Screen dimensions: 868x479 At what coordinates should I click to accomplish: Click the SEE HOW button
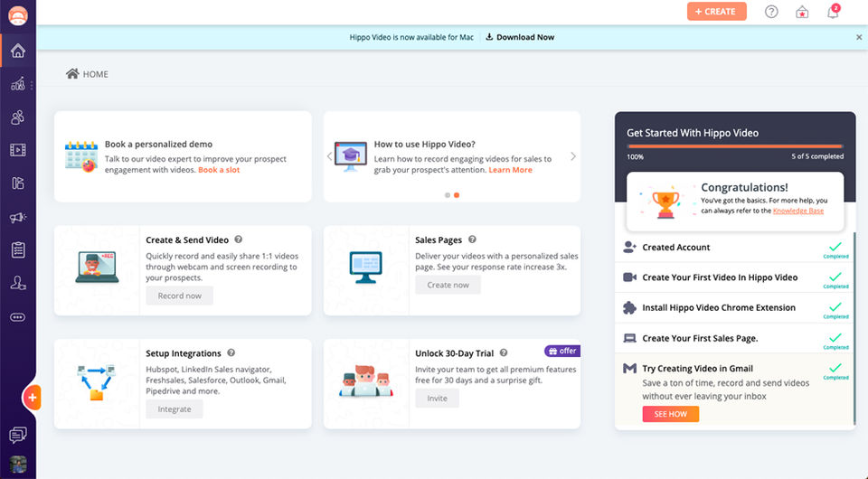point(670,414)
